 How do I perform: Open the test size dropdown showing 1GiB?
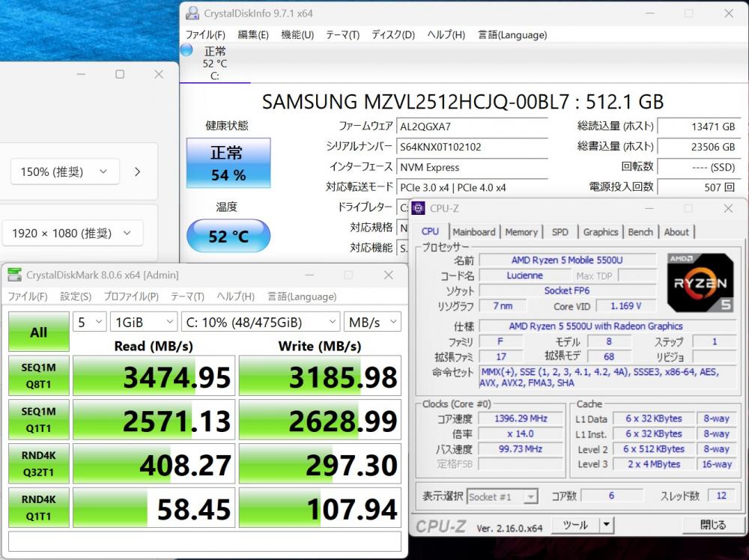point(143,322)
